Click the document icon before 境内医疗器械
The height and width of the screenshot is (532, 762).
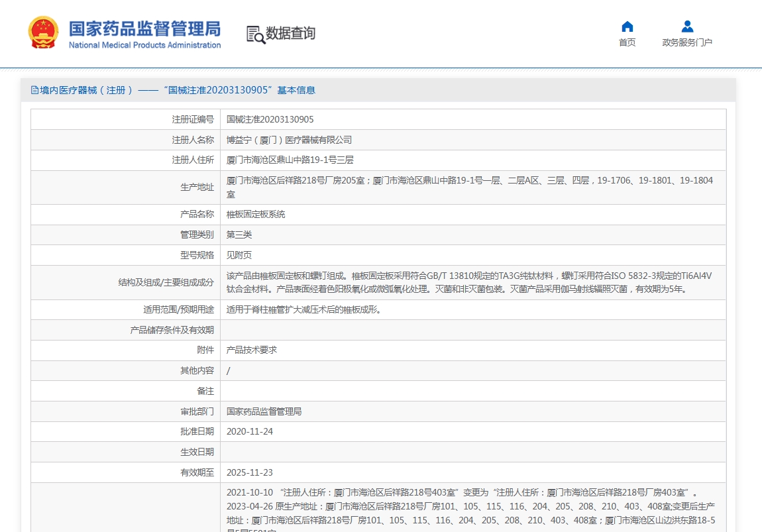34,90
